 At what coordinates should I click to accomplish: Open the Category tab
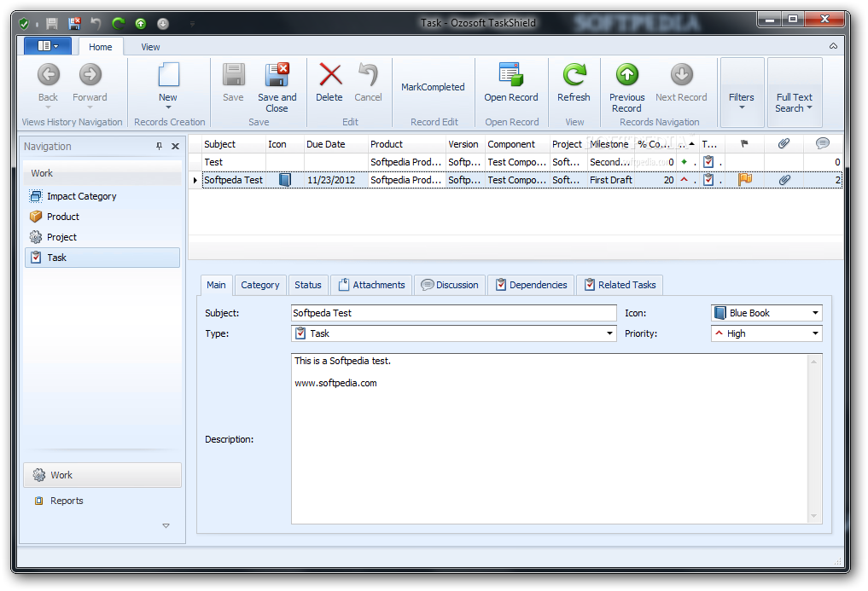[260, 285]
